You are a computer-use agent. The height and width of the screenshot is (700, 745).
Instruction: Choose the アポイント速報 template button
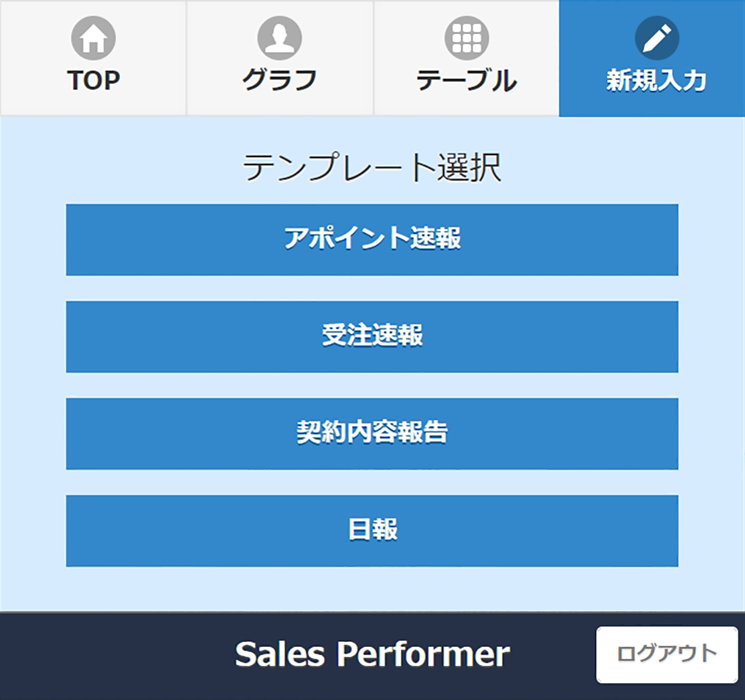(x=149, y=240)
